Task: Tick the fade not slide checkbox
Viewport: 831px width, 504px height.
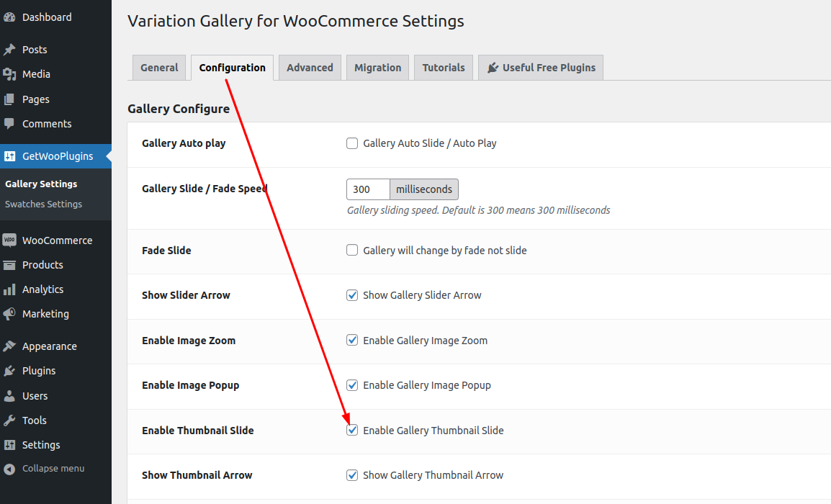Action: click(352, 250)
